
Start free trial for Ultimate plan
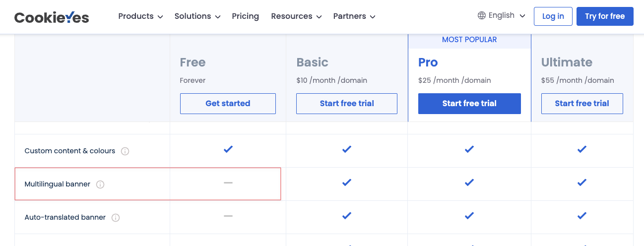tap(582, 104)
